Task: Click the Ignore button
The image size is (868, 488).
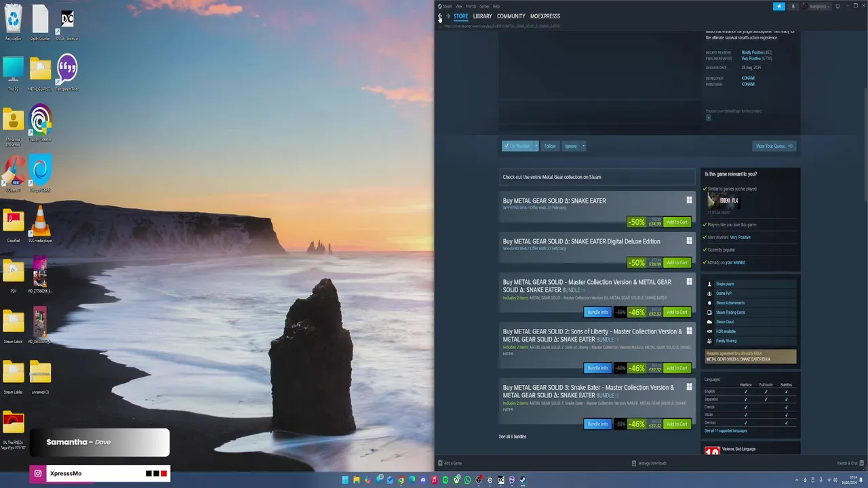Action: click(x=571, y=146)
